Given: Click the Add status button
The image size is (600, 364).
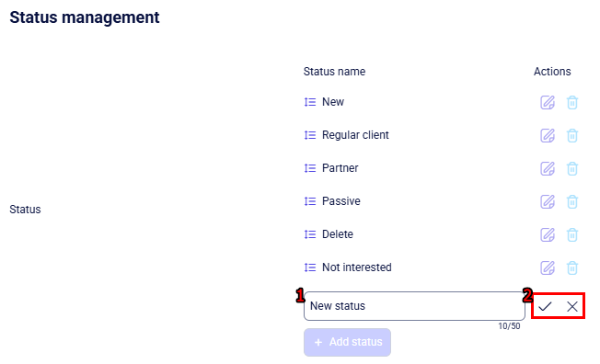Looking at the screenshot, I should click(348, 342).
